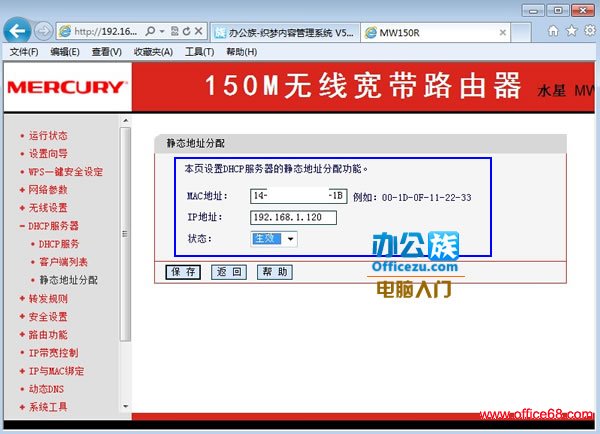
Task: Expand 安全设置 menu
Action: tap(48, 317)
